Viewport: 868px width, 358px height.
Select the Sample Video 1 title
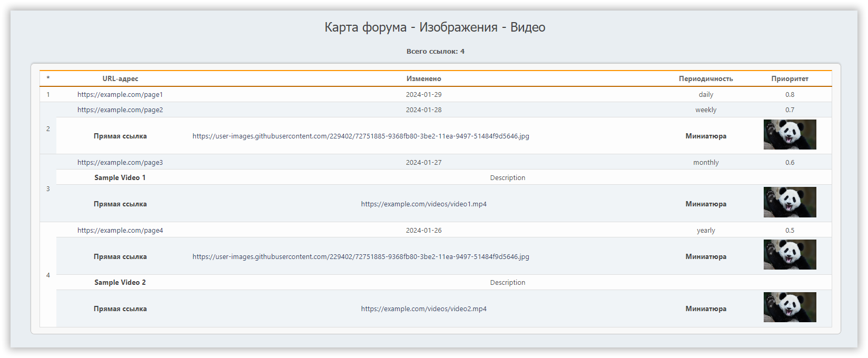[x=120, y=178]
